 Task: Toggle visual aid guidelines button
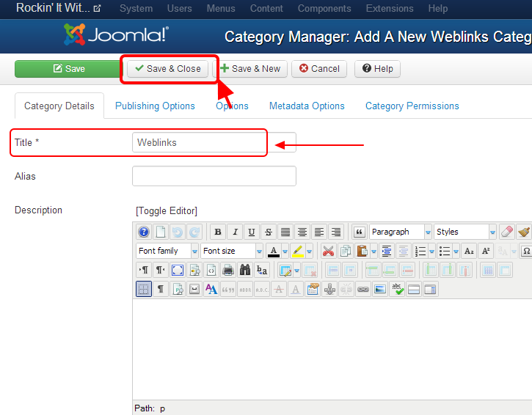(144, 289)
